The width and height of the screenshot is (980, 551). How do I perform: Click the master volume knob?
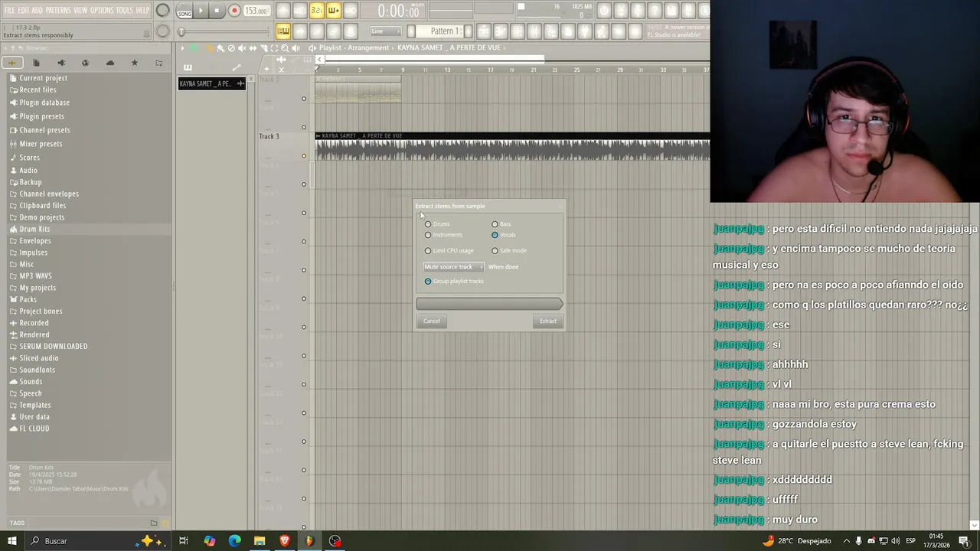(162, 11)
